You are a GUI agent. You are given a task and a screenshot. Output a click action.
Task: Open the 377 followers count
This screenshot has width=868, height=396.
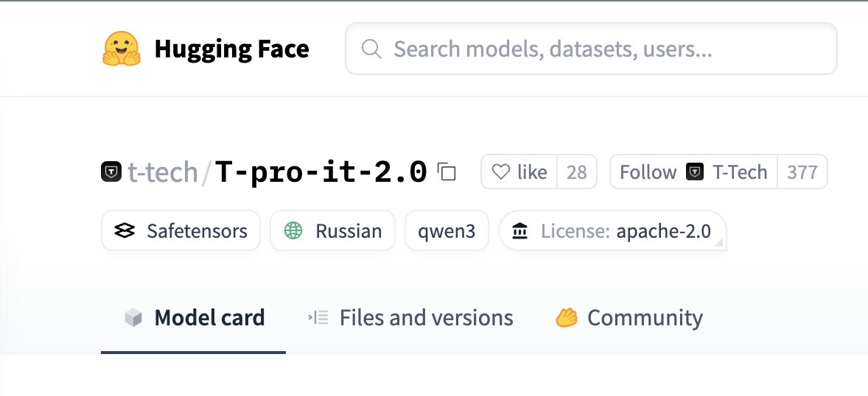802,172
